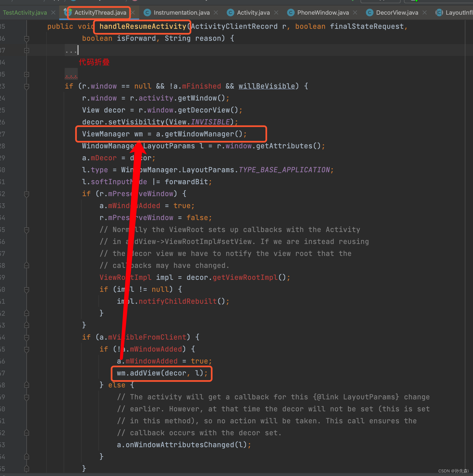Click 'false' in 'r.mPreserveWindow = false'
This screenshot has width=473, height=476.
pos(197,218)
